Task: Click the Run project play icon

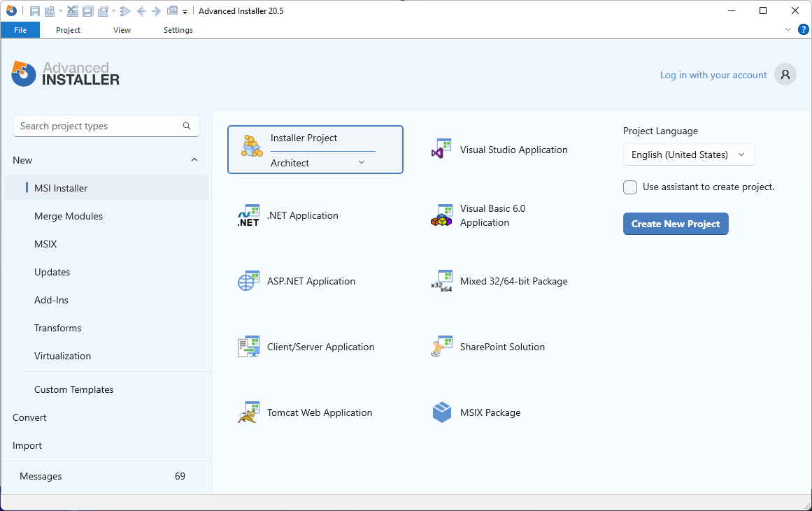Action: click(x=124, y=11)
